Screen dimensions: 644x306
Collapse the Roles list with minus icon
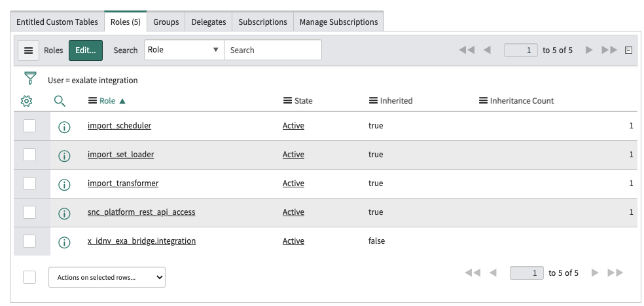pos(629,50)
